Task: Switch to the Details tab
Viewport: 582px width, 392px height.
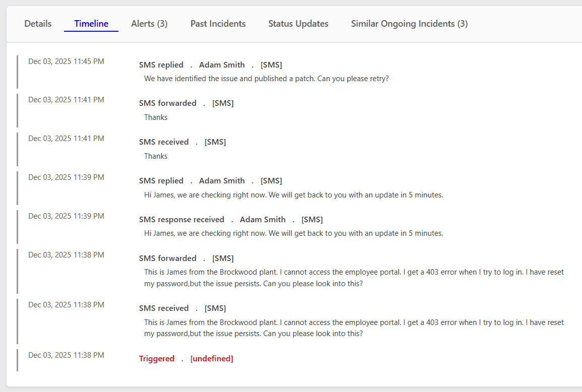Action: (37, 23)
